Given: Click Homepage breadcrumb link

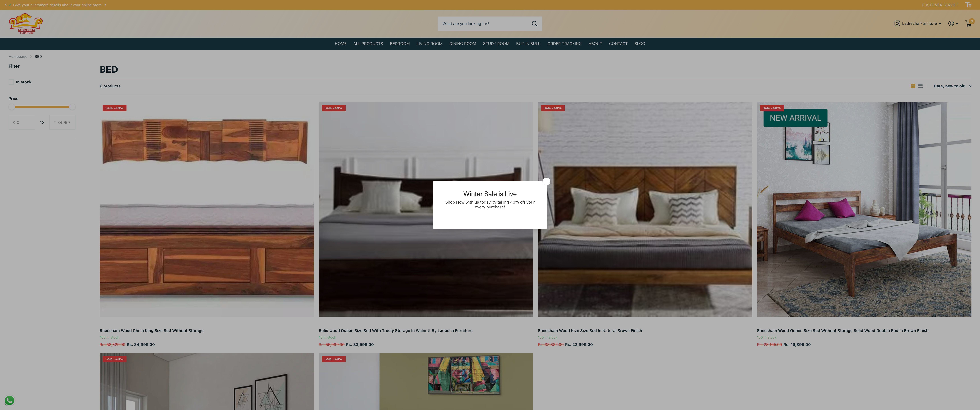Looking at the screenshot, I should click(x=18, y=57).
